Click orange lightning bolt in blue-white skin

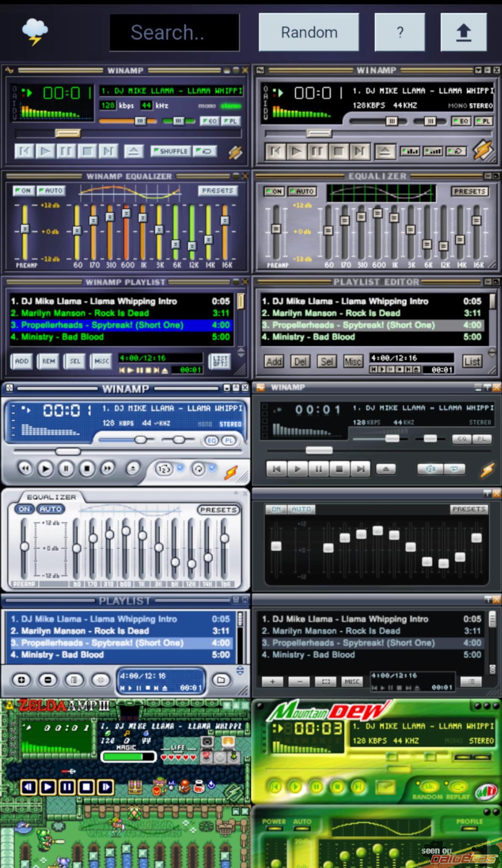click(231, 471)
